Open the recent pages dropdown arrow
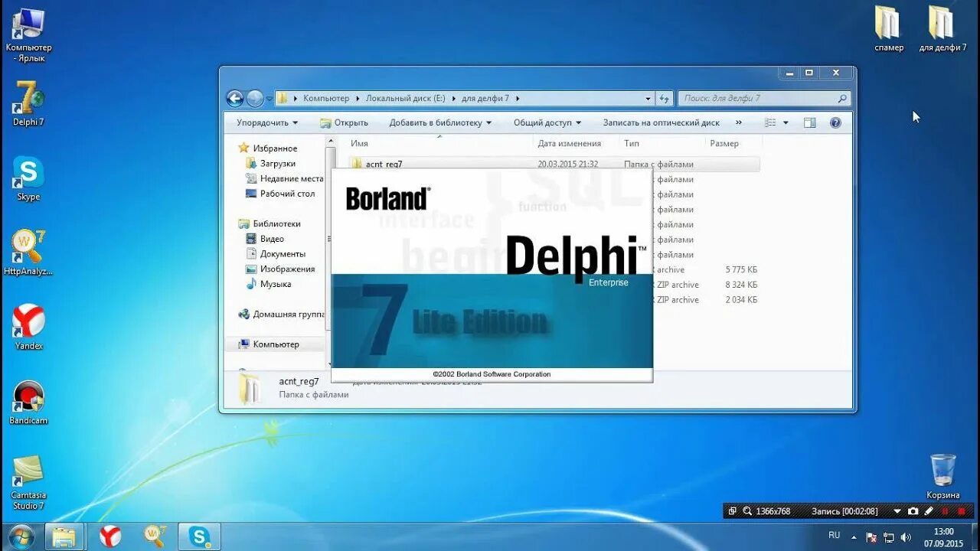This screenshot has height=551, width=980. click(269, 99)
